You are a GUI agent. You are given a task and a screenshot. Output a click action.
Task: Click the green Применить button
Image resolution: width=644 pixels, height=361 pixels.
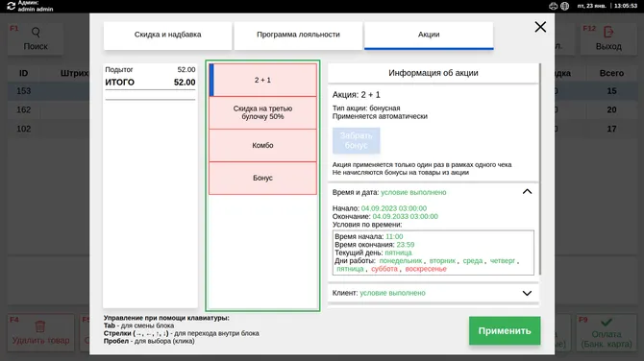pyautogui.click(x=505, y=330)
